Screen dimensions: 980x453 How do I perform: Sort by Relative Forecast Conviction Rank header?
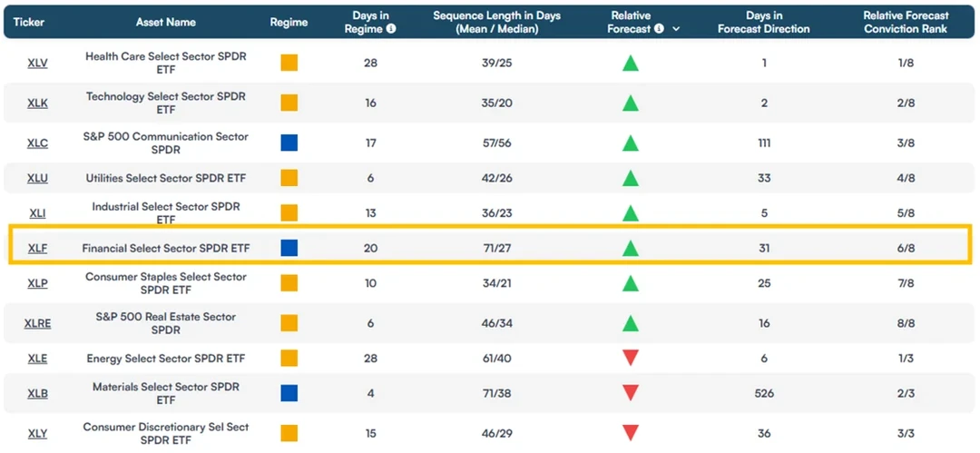point(906,22)
